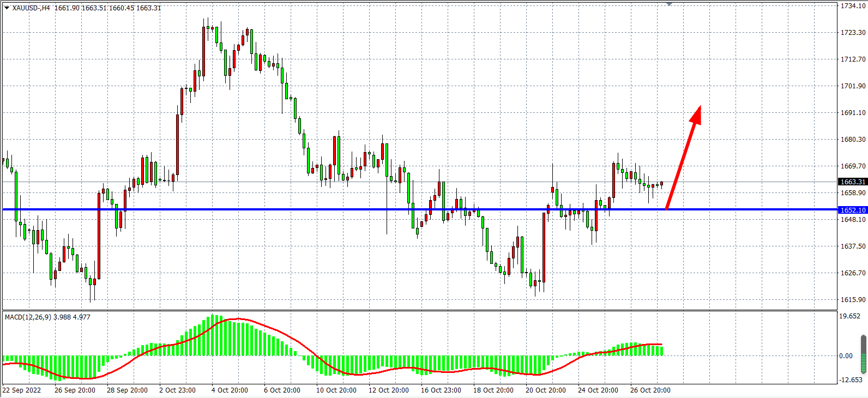Click the blue 1652.10 price label
Image resolution: width=868 pixels, height=398 pixels.
[x=853, y=210]
